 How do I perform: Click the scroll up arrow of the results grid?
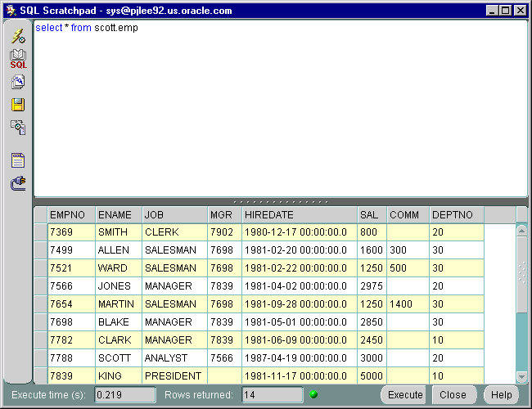521,231
